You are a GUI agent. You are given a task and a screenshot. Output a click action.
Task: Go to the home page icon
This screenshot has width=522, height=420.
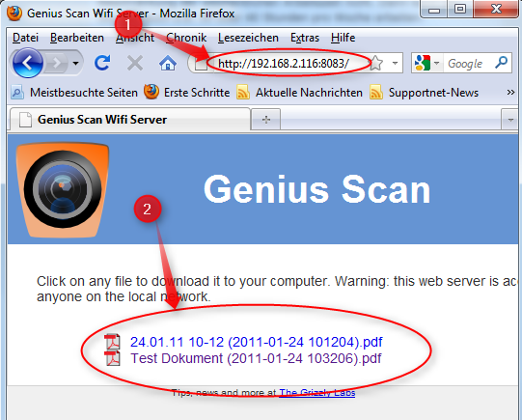click(x=168, y=63)
